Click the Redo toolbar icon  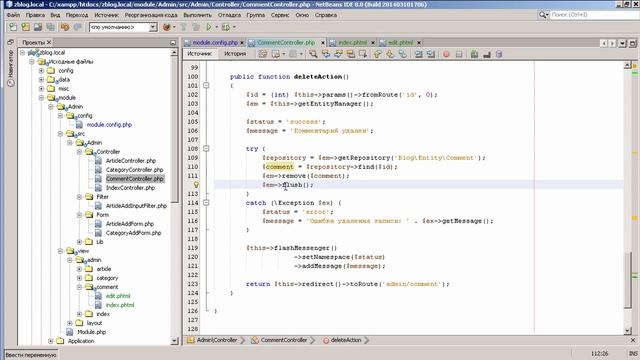click(78, 27)
